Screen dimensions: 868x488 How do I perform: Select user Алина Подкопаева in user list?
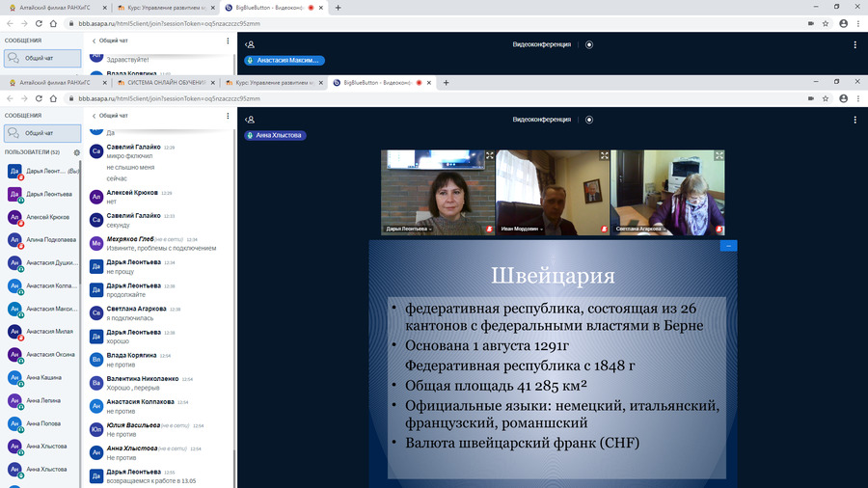pos(42,240)
